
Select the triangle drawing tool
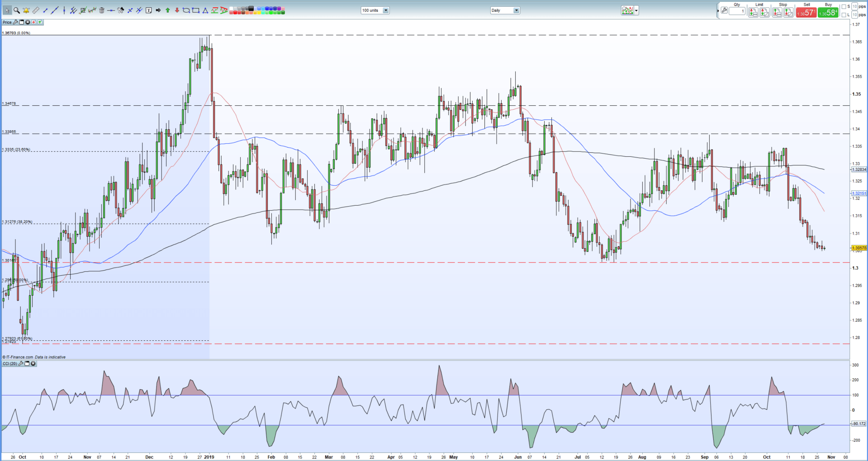click(x=205, y=10)
